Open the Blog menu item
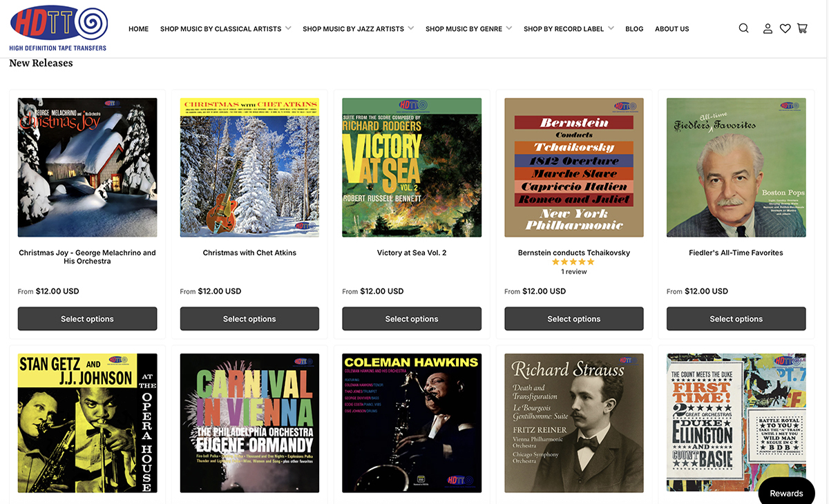829x504 pixels. point(634,29)
